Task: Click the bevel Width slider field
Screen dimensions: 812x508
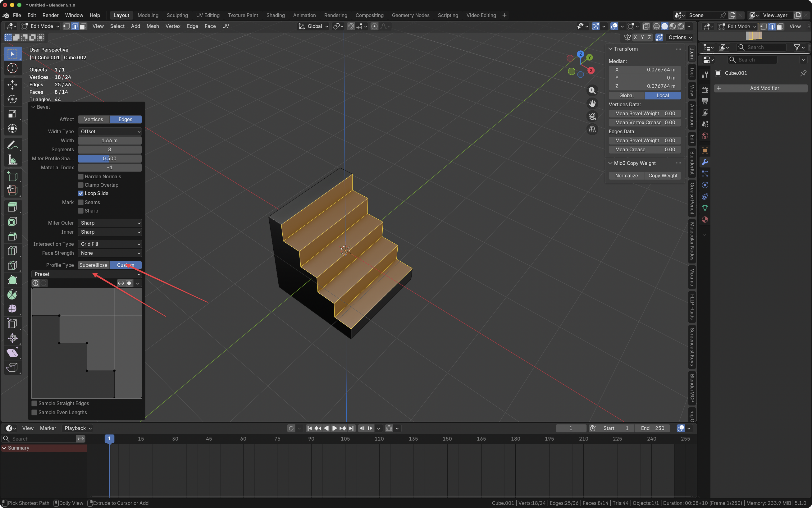Action: (110, 141)
